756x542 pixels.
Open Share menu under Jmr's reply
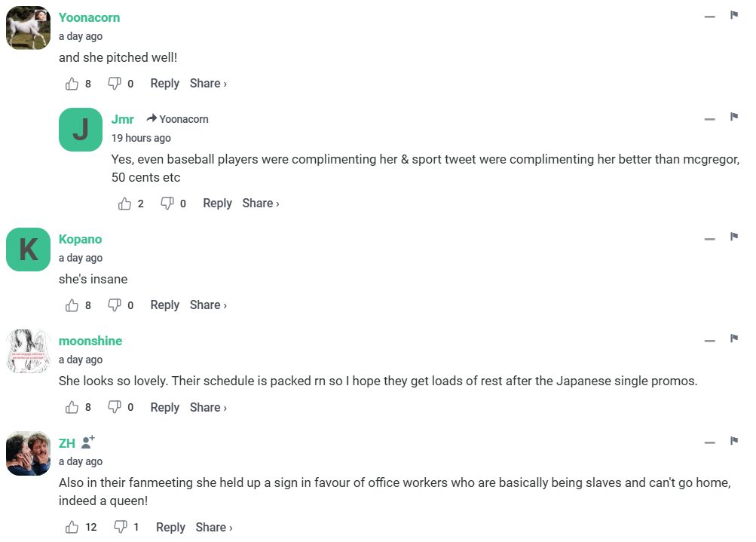261,204
